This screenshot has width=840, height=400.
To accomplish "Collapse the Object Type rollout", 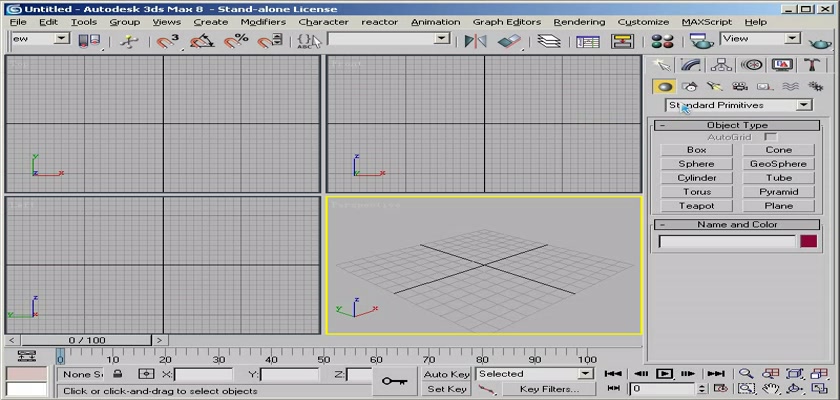I will [x=738, y=125].
